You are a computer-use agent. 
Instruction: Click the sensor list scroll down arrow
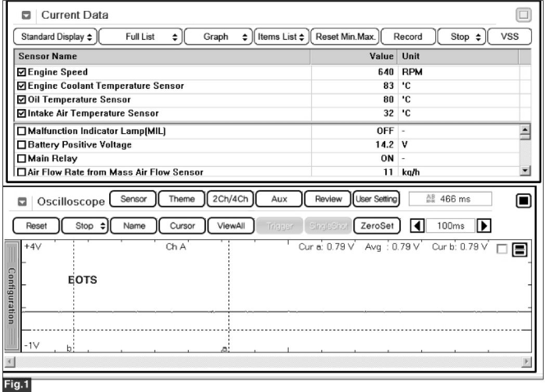525,171
